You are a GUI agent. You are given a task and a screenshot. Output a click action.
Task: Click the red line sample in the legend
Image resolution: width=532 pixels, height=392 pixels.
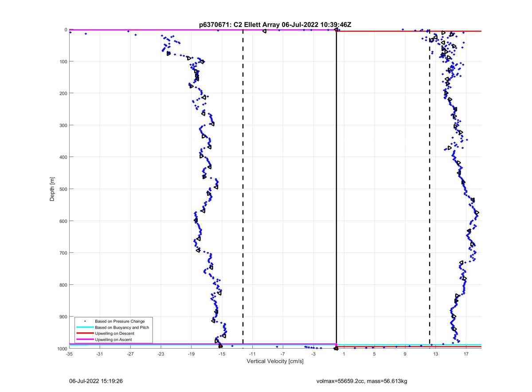85,333
